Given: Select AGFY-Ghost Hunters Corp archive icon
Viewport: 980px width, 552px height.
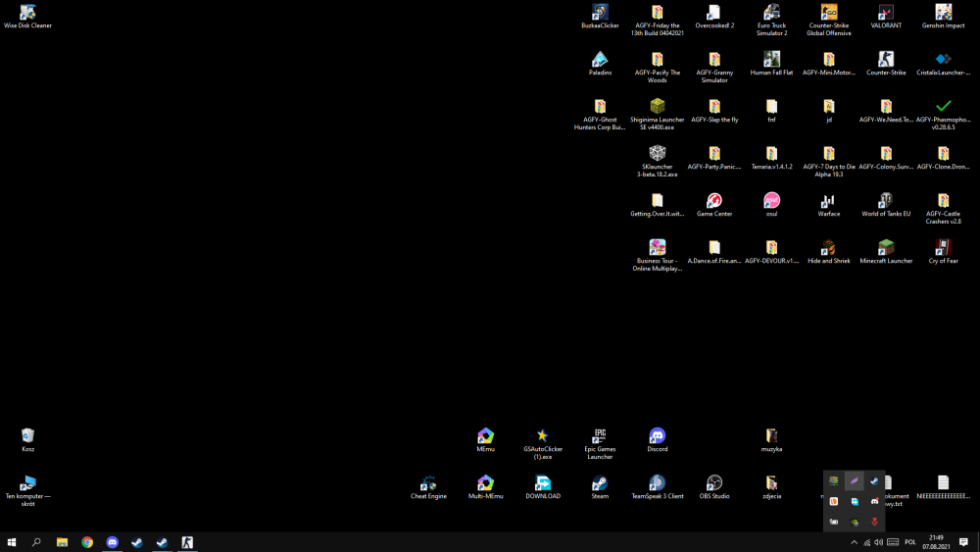Looking at the screenshot, I should point(600,114).
